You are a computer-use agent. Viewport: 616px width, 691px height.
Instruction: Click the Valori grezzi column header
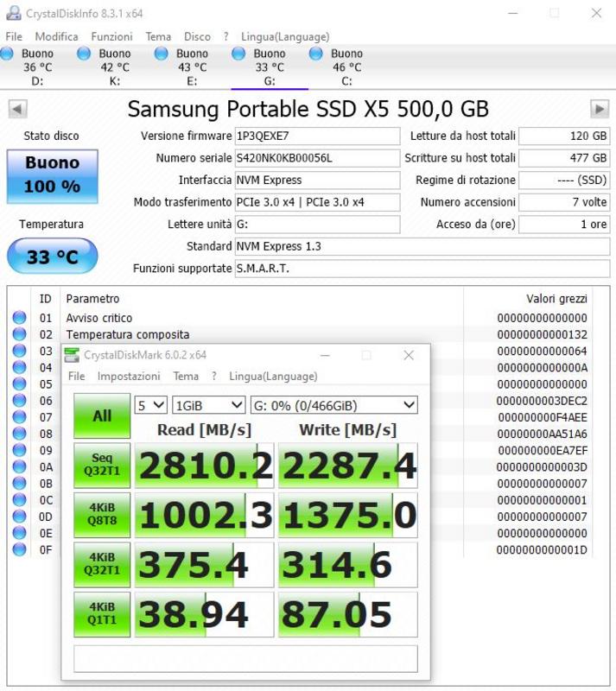[556, 299]
